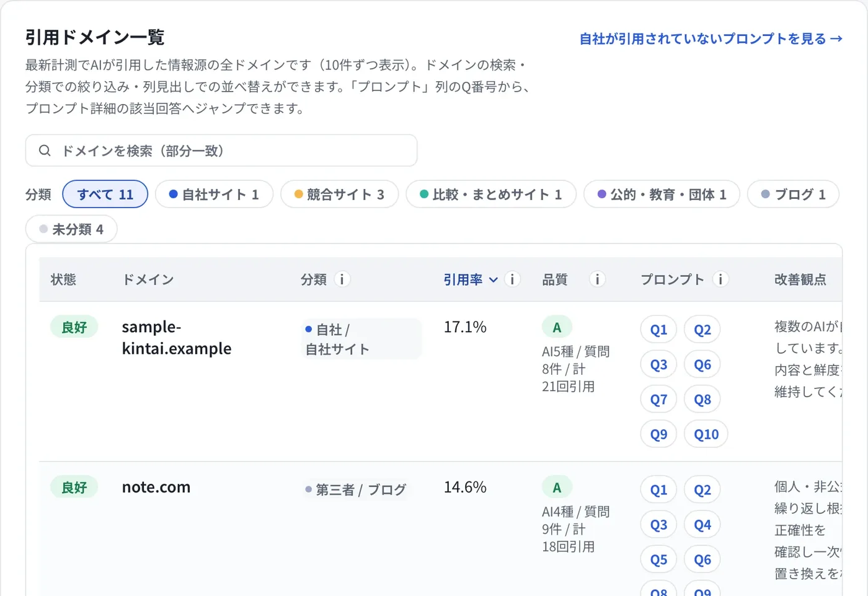Open info icon next to 引用率 column header
The image size is (868, 596).
pyautogui.click(x=512, y=279)
